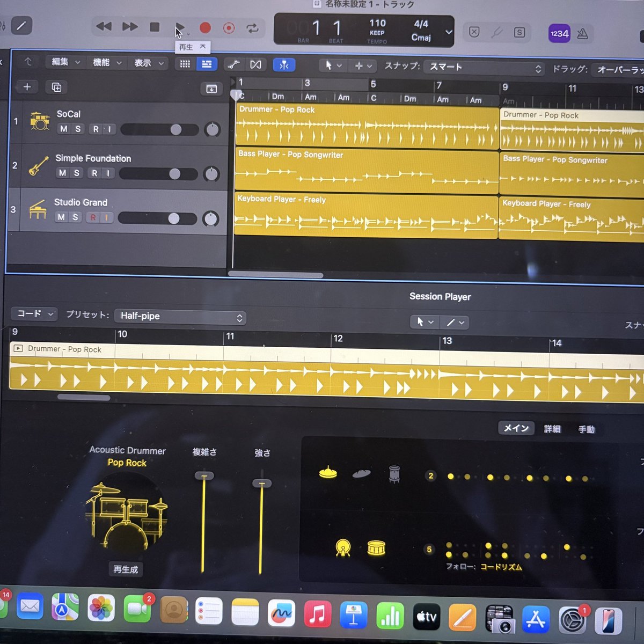Screen dimensions: 644x644
Task: Open Session Player pointer tool menu
Action: pos(425,322)
